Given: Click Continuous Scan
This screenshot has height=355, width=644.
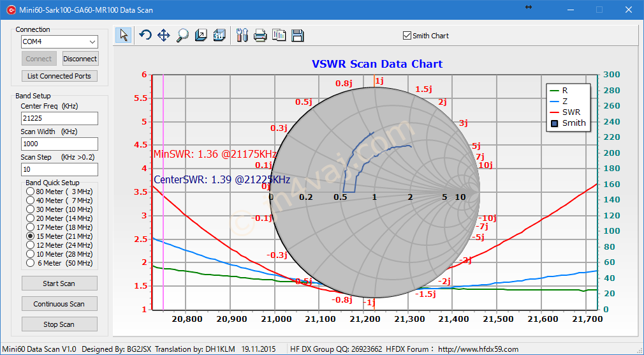Looking at the screenshot, I should (x=59, y=304).
